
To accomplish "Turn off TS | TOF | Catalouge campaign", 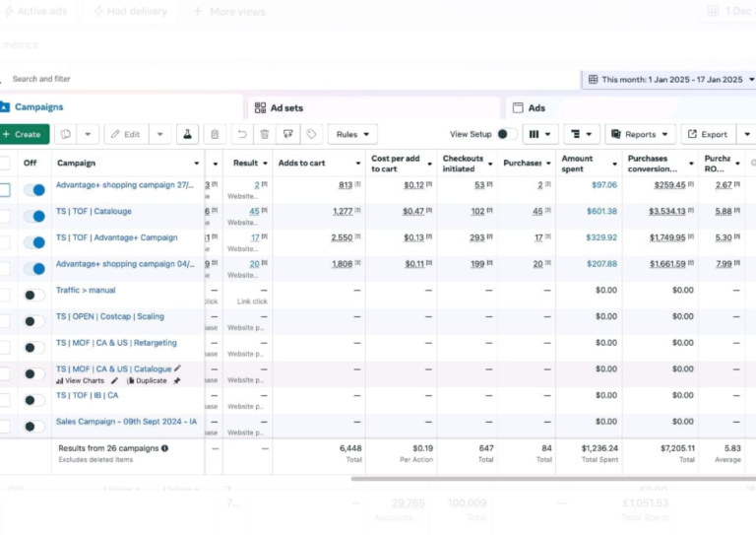I will pos(34,216).
